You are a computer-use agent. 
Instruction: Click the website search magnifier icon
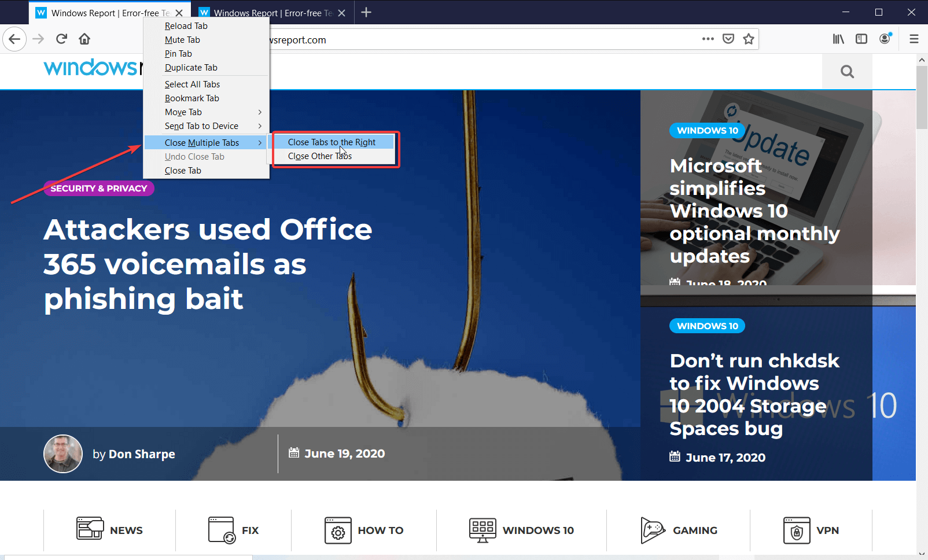847,71
